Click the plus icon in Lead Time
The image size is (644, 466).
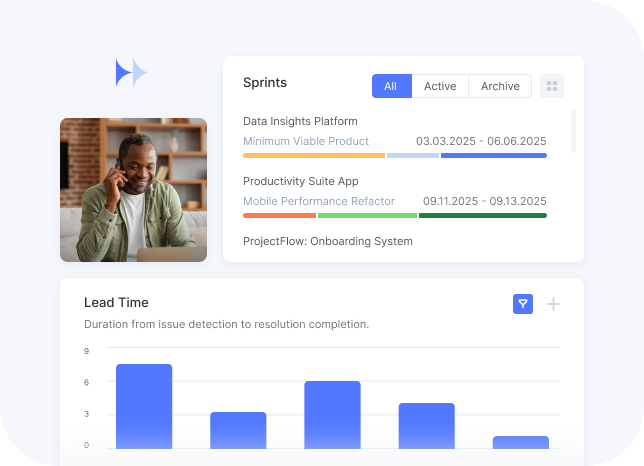coord(553,304)
